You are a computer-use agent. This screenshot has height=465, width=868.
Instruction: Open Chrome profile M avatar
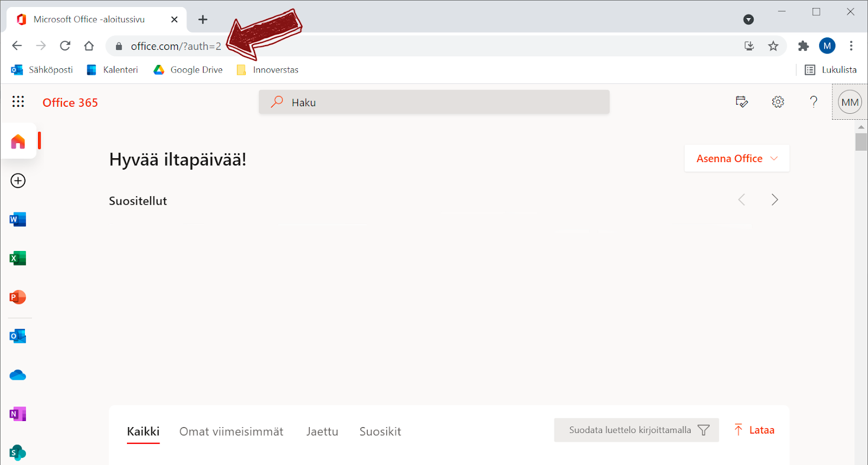pyautogui.click(x=827, y=46)
